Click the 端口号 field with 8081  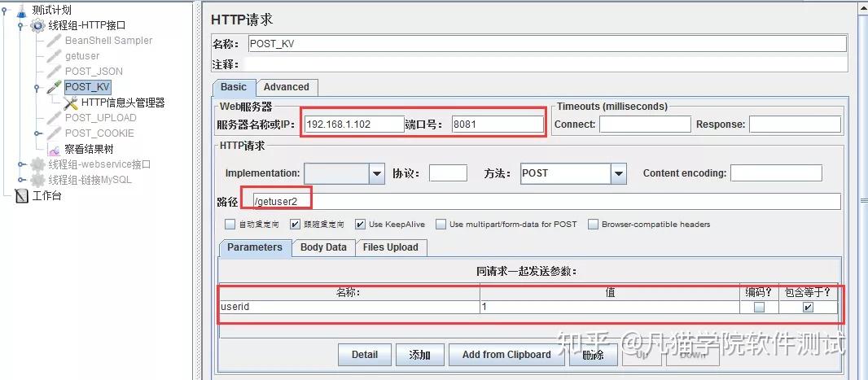click(x=498, y=124)
